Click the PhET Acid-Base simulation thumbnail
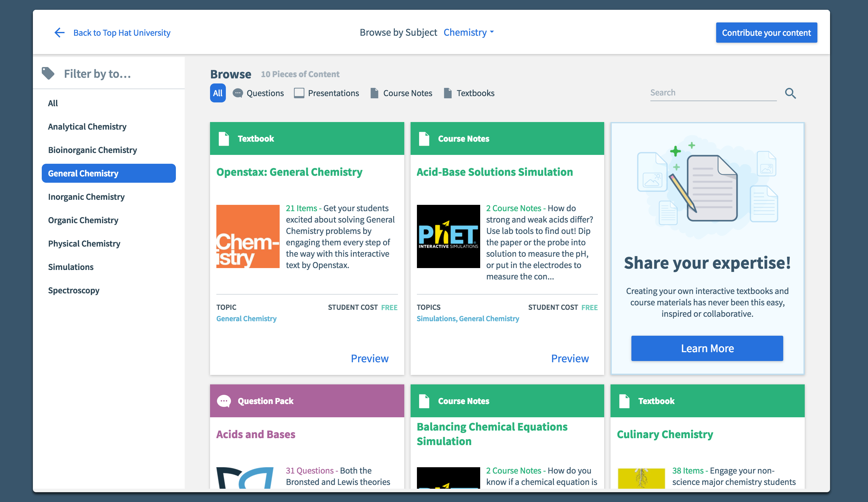Screen dimensions: 868x502 [448, 236]
